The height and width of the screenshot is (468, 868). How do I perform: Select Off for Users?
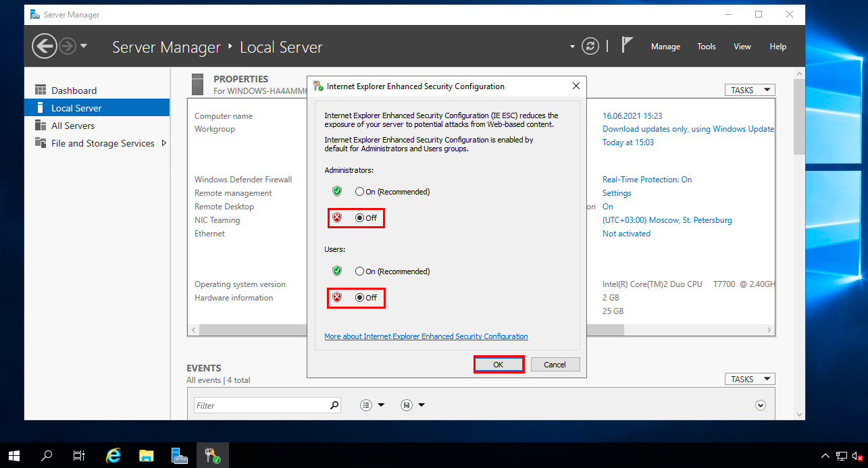366,298
